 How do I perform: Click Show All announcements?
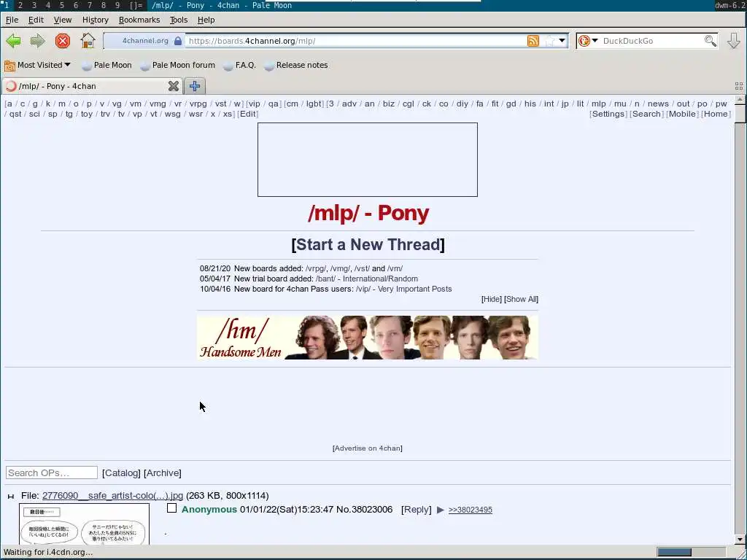click(521, 299)
